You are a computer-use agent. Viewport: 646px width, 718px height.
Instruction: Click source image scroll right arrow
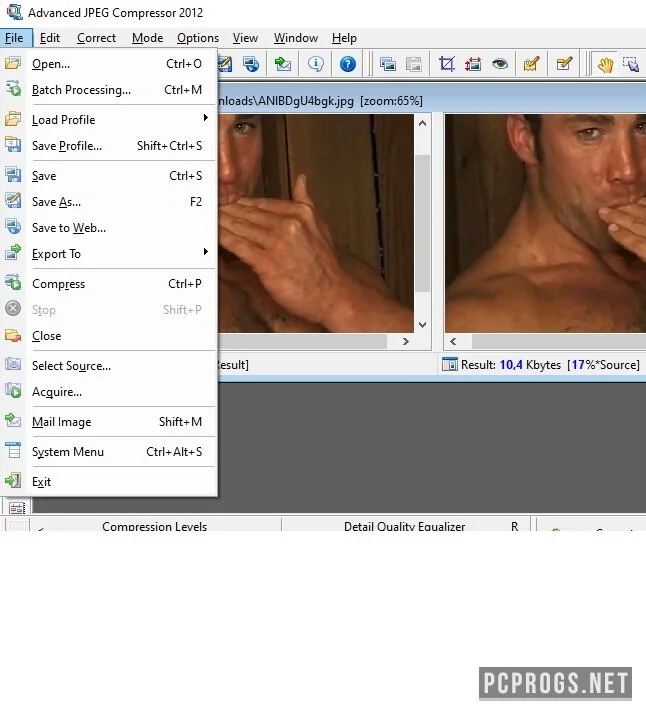406,342
